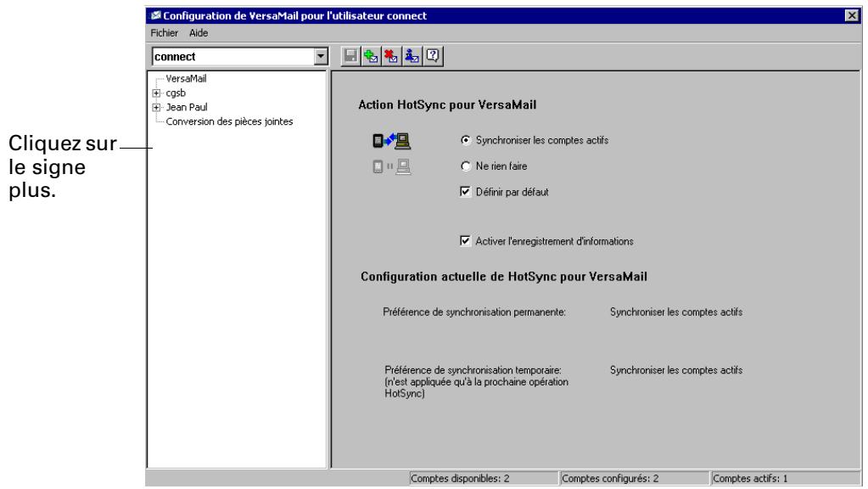Select Synchroniser les comptes actifs radio button
Image resolution: width=868 pixels, height=489 pixels.
coord(466,140)
